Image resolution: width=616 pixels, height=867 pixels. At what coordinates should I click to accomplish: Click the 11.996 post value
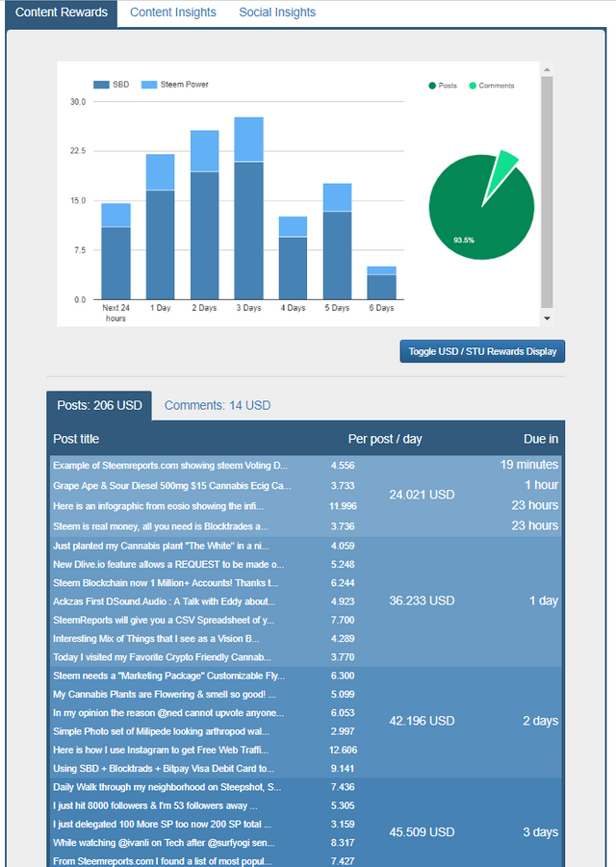click(343, 506)
